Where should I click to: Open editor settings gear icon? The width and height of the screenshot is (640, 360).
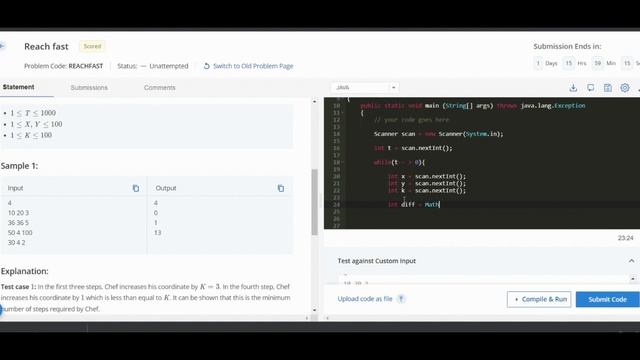coord(625,88)
